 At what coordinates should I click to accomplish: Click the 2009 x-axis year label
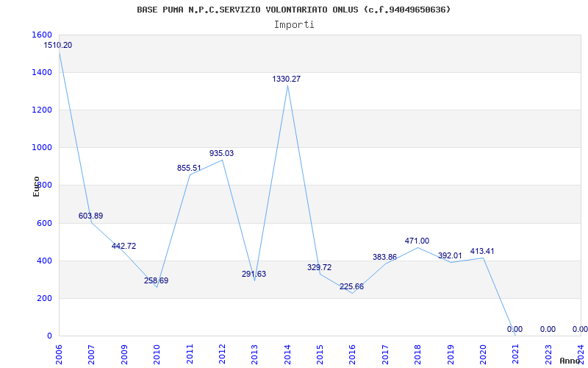124,355
